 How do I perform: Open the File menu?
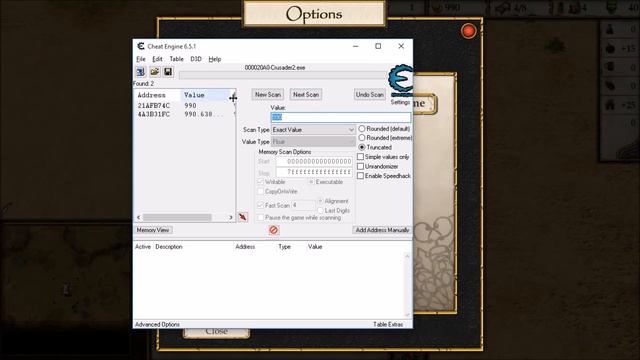tap(141, 59)
